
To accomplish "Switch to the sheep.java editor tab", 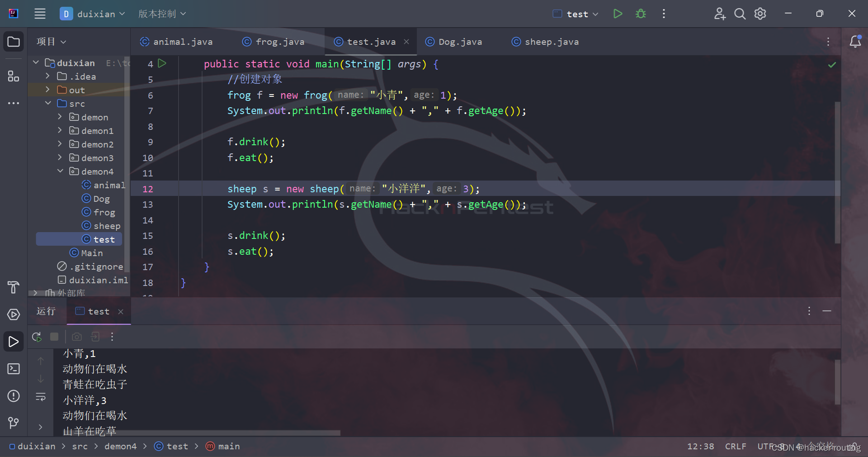I will [545, 42].
